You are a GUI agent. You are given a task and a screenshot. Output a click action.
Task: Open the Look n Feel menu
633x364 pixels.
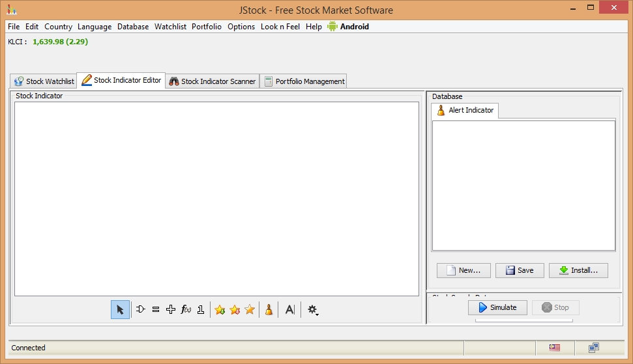tap(280, 27)
